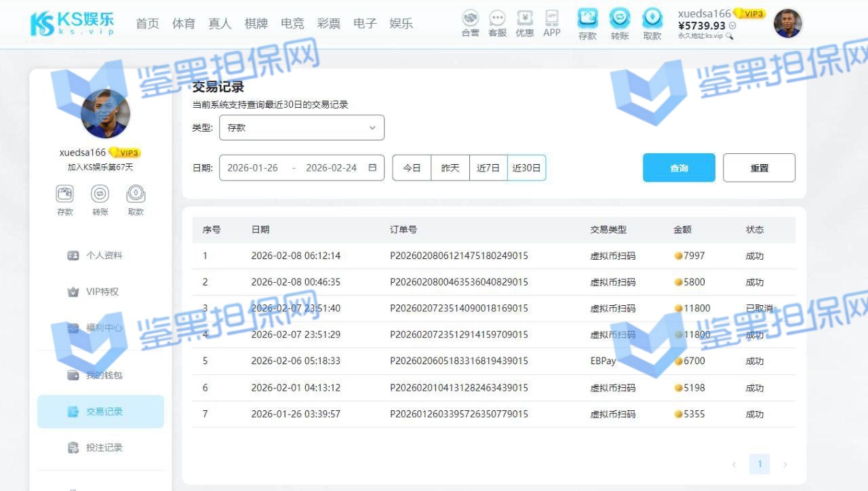
Task: Click the blue 查询 search button
Action: point(679,168)
